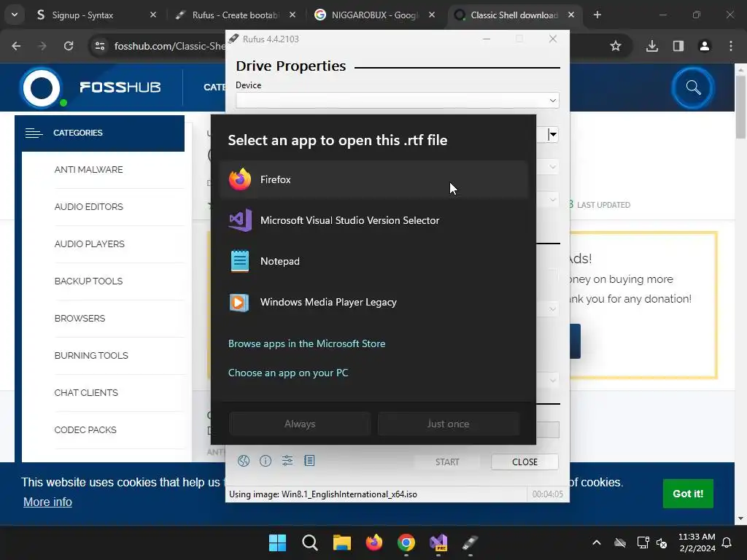This screenshot has height=560, width=747.
Task: Open Firefox from taskbar
Action: point(374,542)
